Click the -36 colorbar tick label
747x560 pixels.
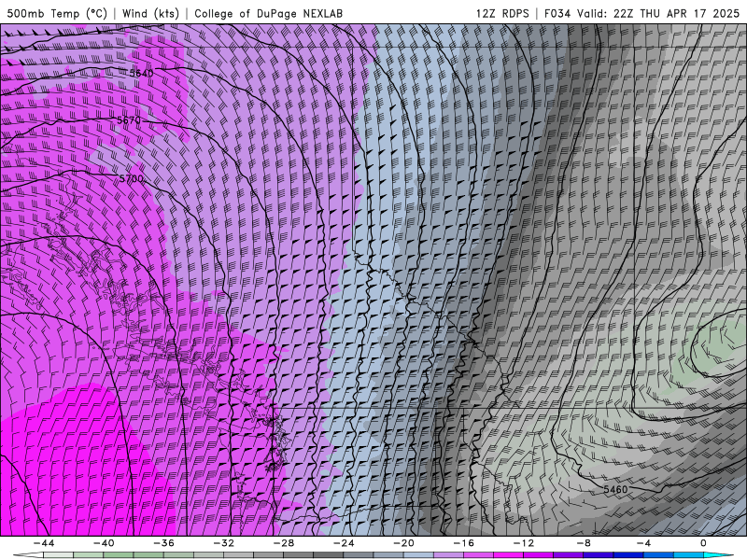[x=164, y=543]
